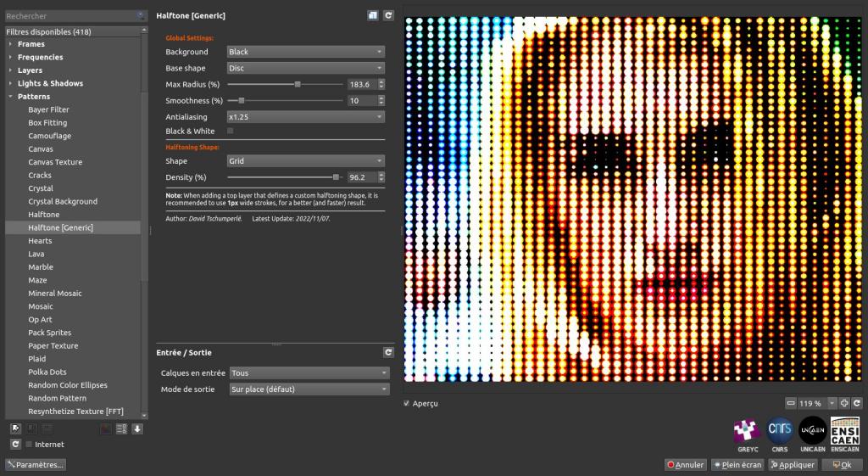
Task: Toggle the Internet updates checkbox
Action: [x=29, y=445]
